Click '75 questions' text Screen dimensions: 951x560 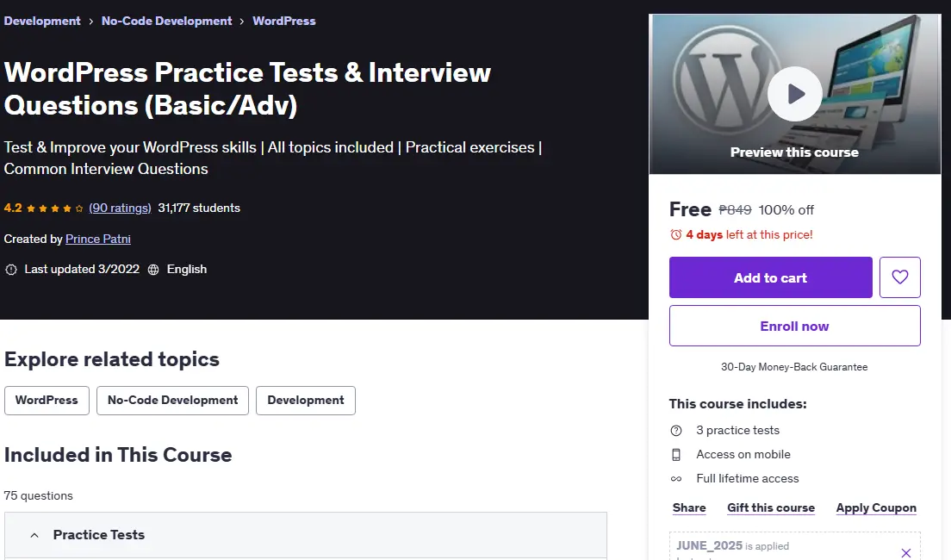tap(38, 495)
